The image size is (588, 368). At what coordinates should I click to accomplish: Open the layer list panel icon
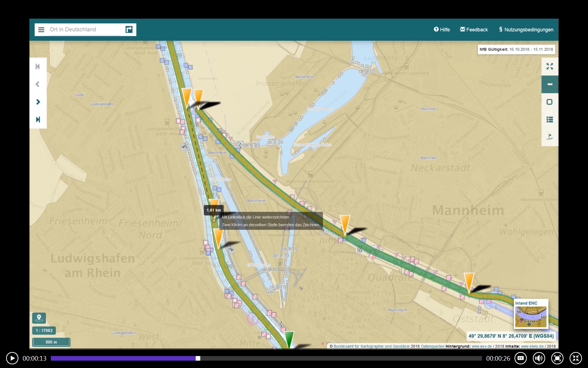click(550, 120)
